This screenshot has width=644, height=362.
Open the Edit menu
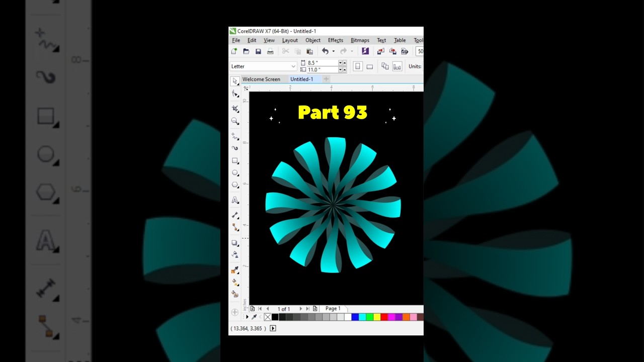(252, 40)
